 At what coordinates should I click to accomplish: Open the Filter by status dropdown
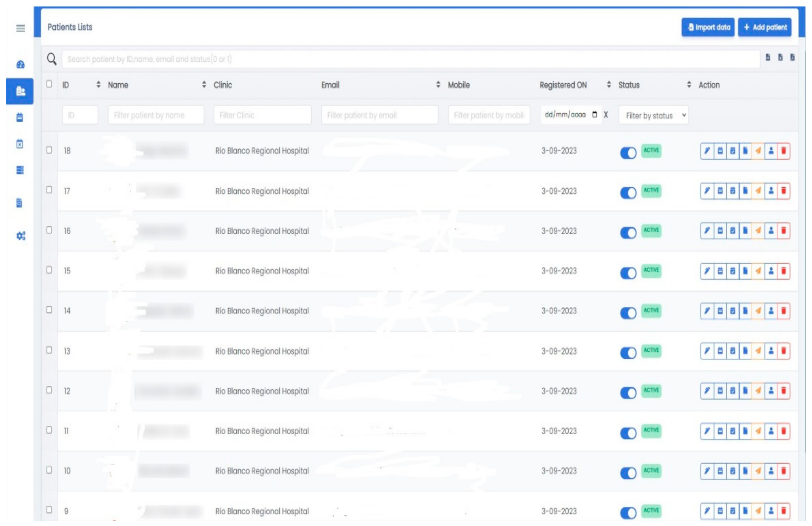(x=653, y=115)
